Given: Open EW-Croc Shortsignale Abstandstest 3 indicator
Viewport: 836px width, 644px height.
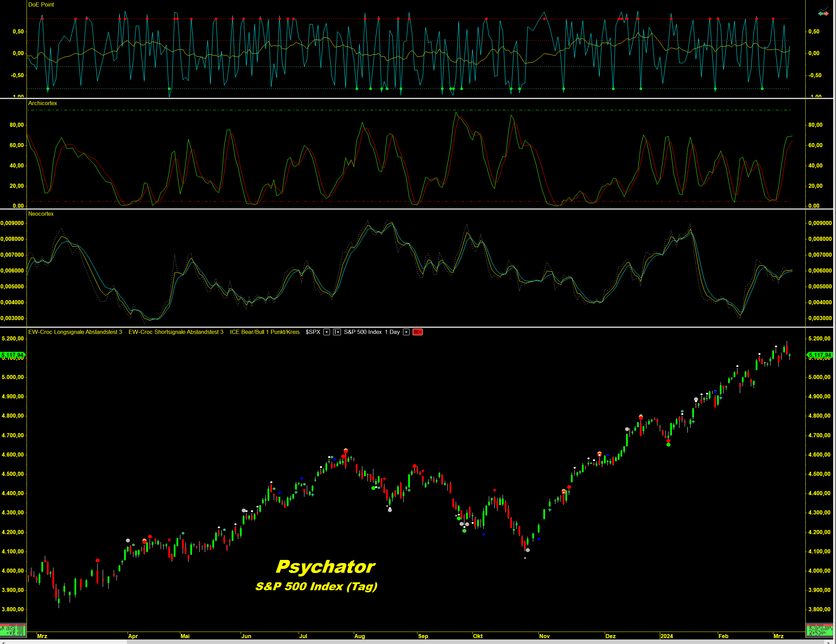Looking at the screenshot, I should pos(176,332).
